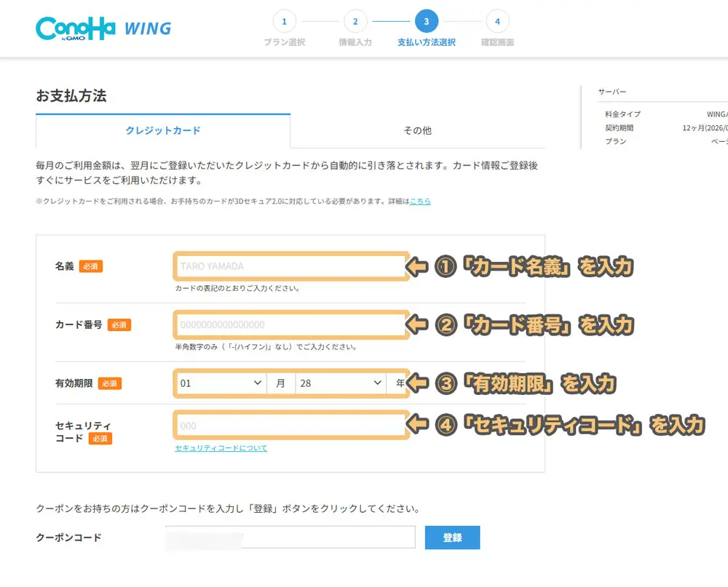Viewport: 728px width, 587px height.
Task: Open the expiration year dropdown showing 28
Action: (x=339, y=381)
